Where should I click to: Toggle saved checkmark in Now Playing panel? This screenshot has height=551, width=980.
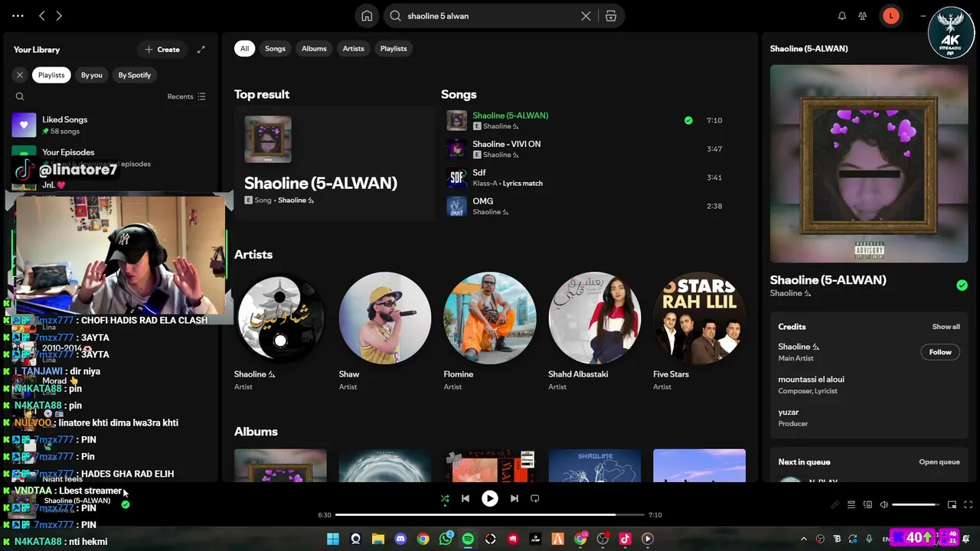click(962, 285)
